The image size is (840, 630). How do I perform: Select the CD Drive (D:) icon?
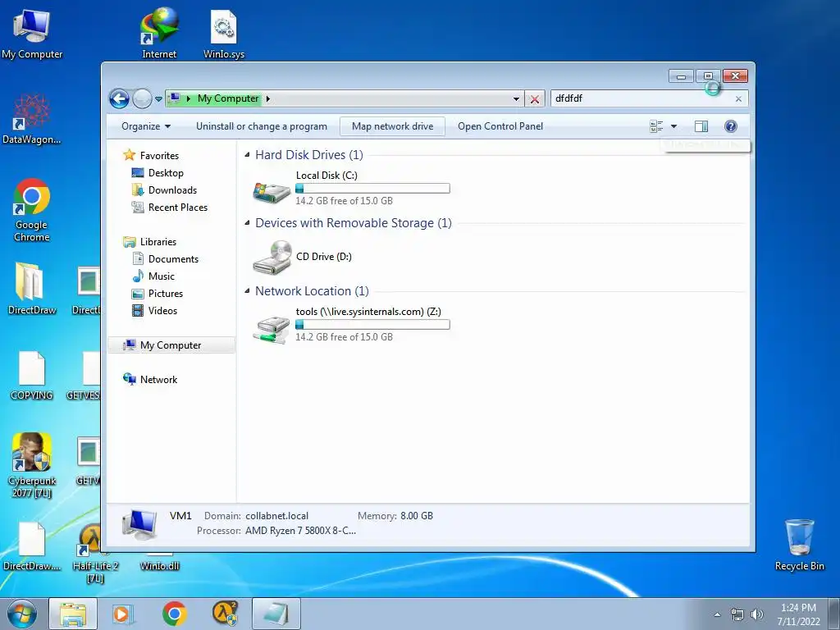[x=272, y=257]
